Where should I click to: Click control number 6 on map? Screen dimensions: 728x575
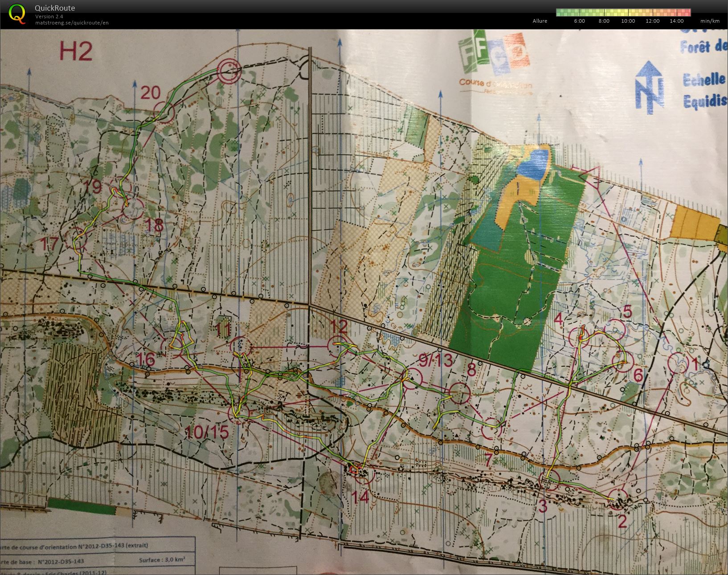tap(638, 376)
